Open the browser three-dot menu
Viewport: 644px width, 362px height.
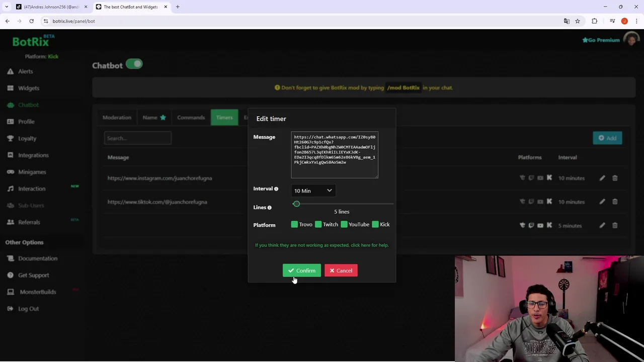point(636,21)
